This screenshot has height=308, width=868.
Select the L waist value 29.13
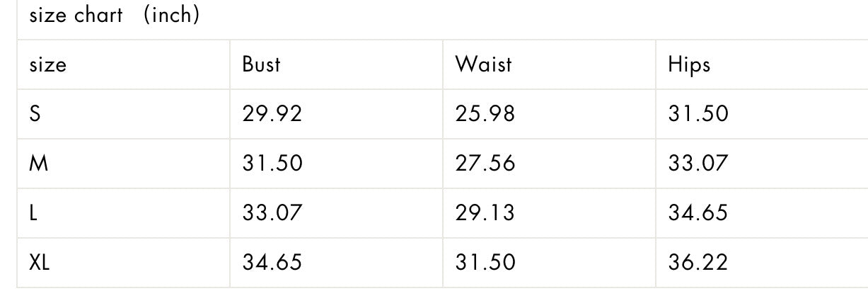(x=485, y=213)
